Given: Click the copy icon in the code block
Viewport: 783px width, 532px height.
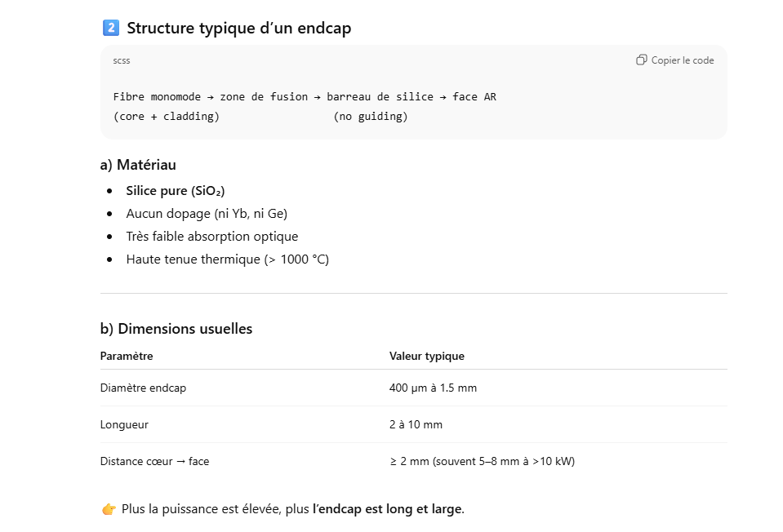Looking at the screenshot, I should [642, 60].
